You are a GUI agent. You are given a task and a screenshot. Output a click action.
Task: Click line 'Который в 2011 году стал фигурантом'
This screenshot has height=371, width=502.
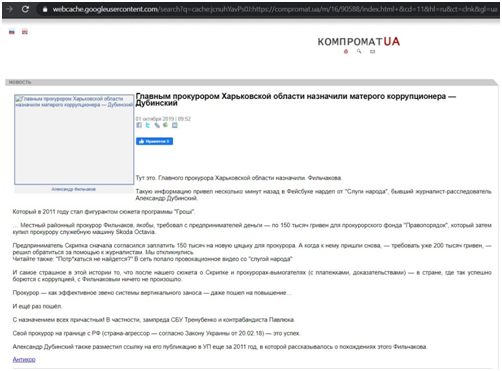pos(104,212)
